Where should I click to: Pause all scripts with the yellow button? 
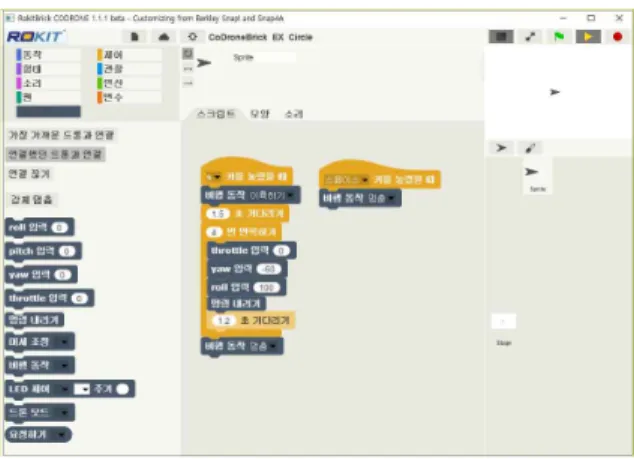click(588, 37)
